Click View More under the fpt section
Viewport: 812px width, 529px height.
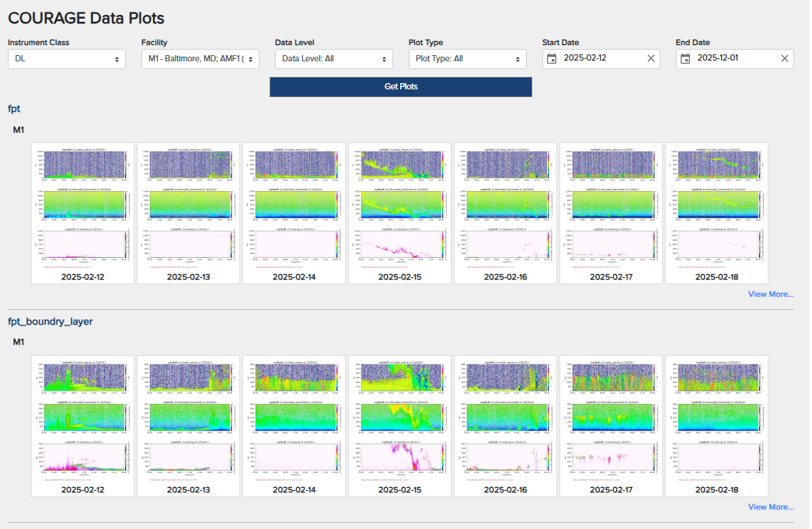(x=771, y=294)
